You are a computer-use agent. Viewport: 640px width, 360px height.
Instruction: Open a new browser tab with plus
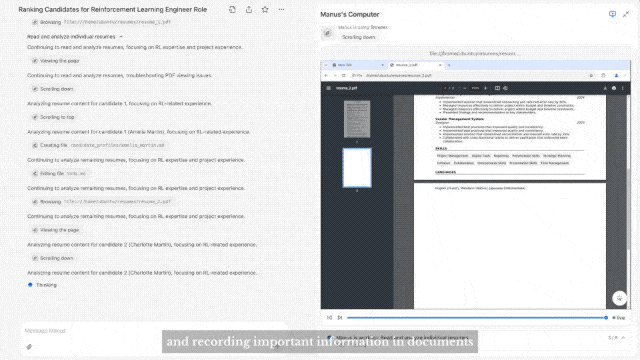click(449, 65)
